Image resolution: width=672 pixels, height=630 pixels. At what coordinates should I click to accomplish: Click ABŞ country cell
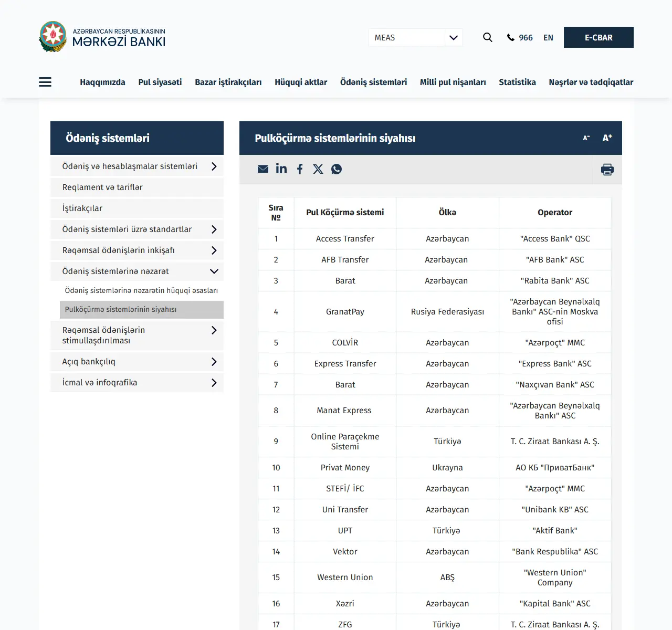(447, 577)
